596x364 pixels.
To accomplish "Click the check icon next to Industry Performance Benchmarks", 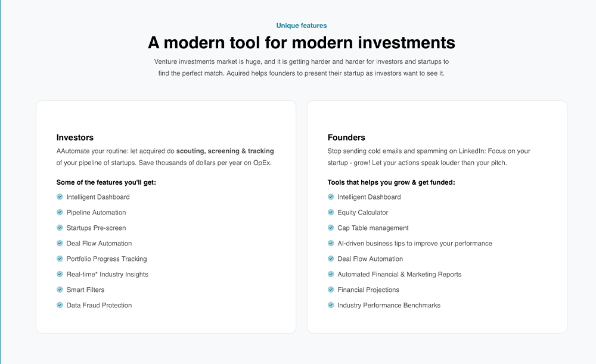I will (x=331, y=305).
